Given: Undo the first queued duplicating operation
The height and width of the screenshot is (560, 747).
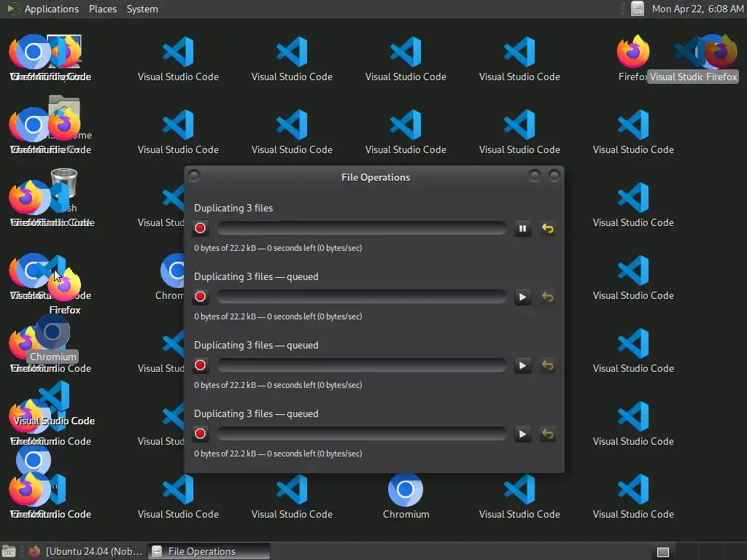Looking at the screenshot, I should click(x=548, y=297).
